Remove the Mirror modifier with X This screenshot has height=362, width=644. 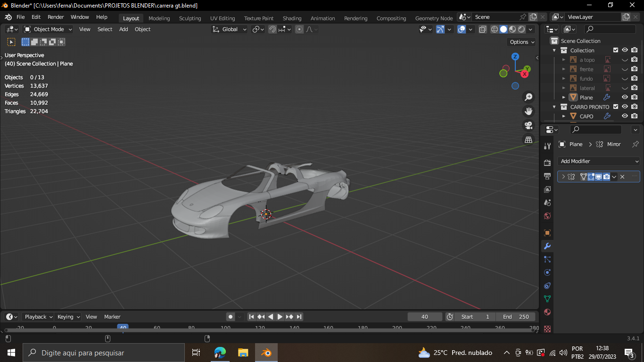622,177
